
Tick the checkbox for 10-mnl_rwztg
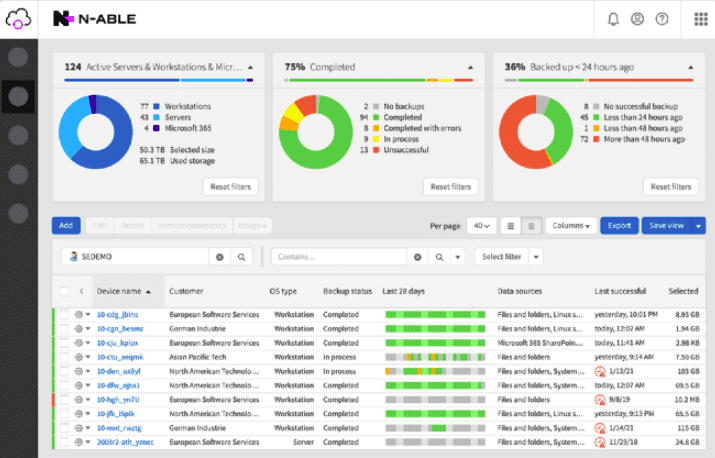point(64,428)
